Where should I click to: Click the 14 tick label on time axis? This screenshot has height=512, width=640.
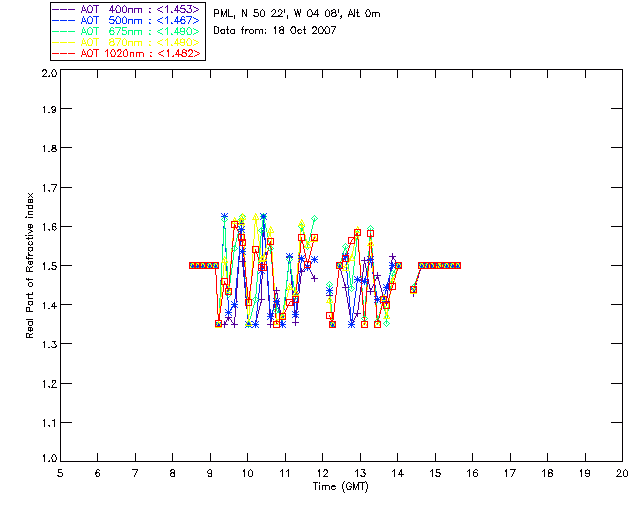pyautogui.click(x=397, y=473)
